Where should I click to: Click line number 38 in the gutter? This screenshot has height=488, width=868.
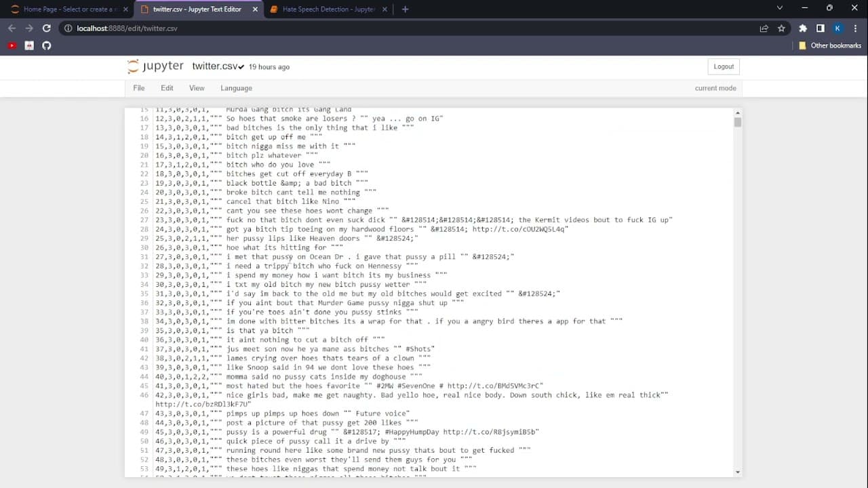[144, 321]
